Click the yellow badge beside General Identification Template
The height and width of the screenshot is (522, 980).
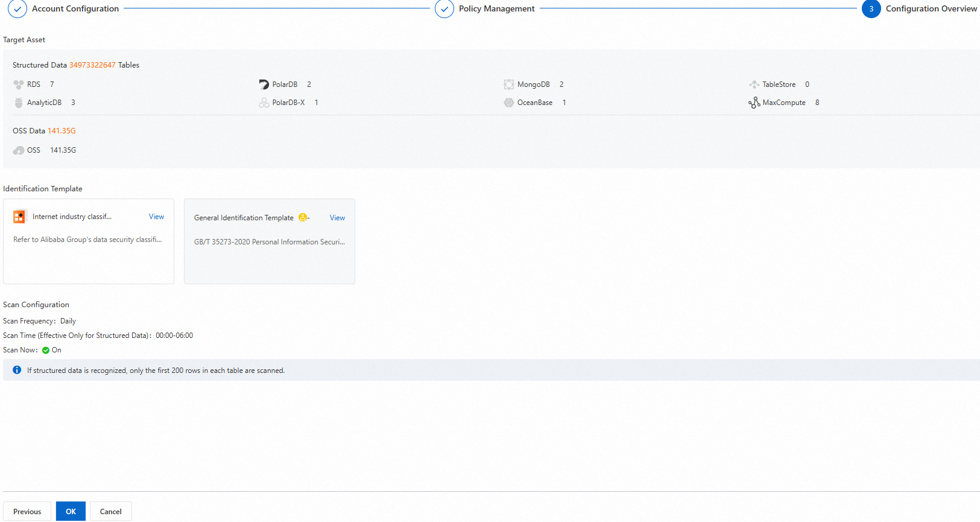pyautogui.click(x=303, y=218)
